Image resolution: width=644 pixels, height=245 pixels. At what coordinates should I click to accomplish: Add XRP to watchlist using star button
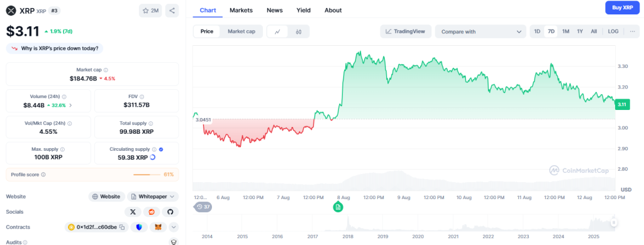pyautogui.click(x=150, y=11)
